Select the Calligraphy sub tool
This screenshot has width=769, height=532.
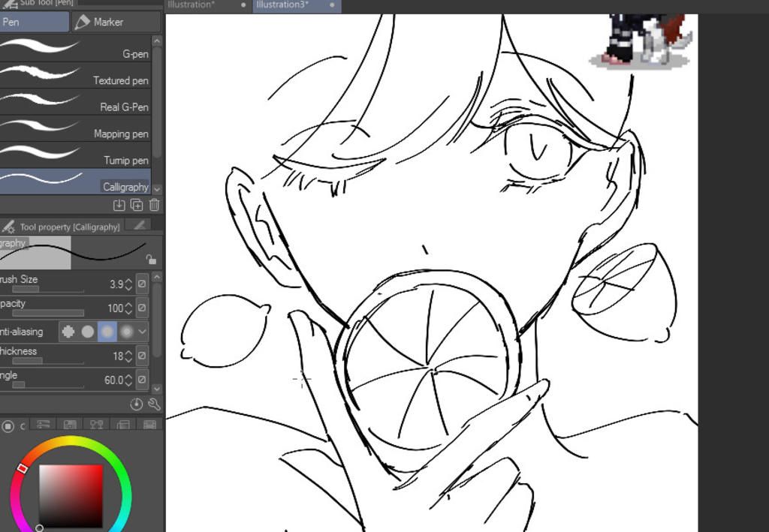(x=75, y=182)
